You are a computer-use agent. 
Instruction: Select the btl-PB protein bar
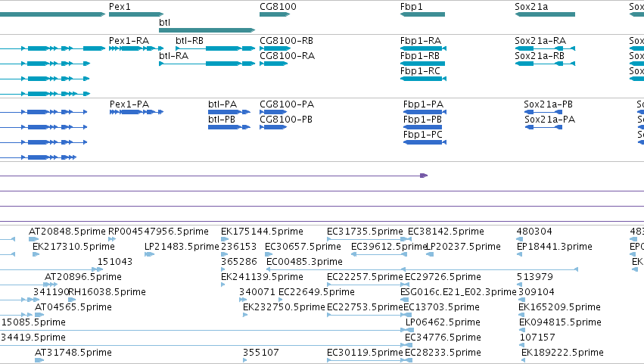tap(229, 127)
